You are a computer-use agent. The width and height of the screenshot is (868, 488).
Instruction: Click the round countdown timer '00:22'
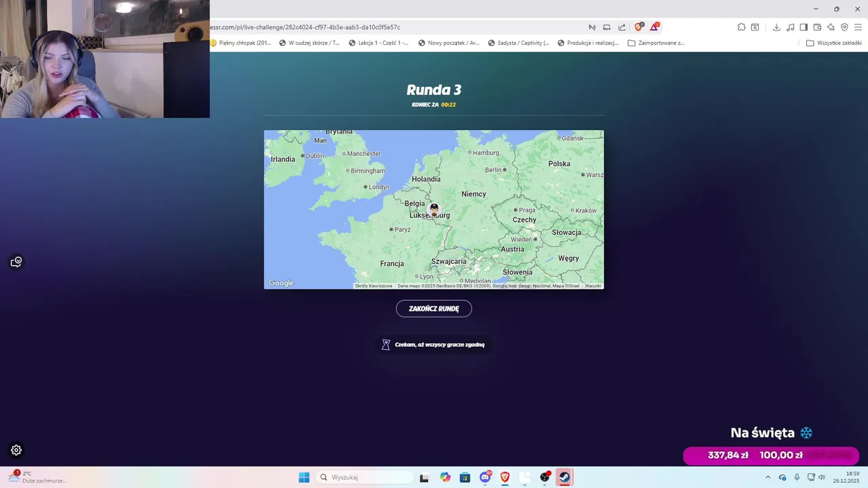[448, 104]
